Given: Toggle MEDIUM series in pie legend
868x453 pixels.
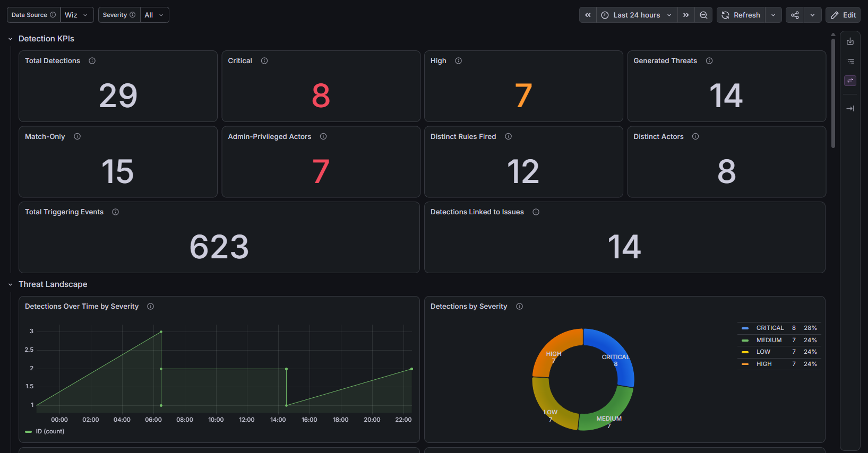Looking at the screenshot, I should 769,340.
